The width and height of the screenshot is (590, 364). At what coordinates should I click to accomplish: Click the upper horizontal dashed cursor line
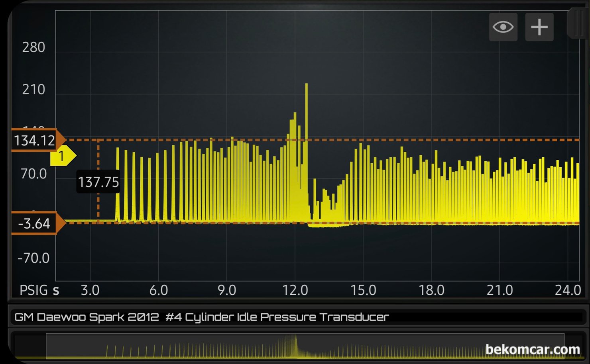399,140
